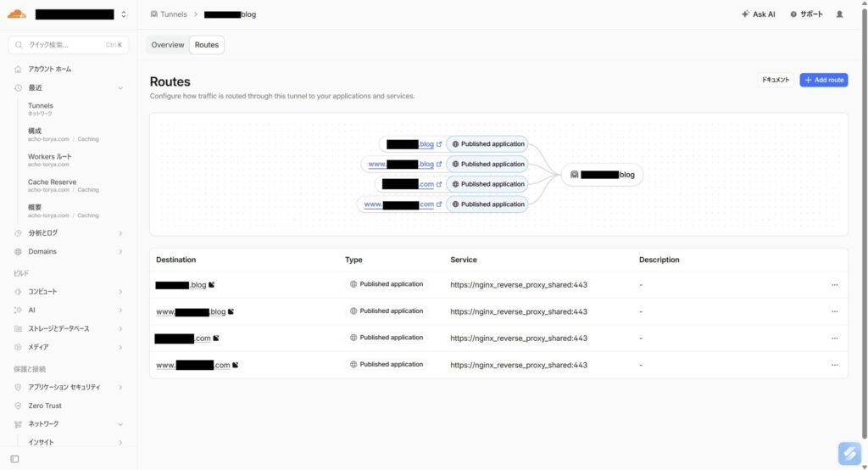Click the AI sparkle sidebar icon
Image resolution: width=868 pixels, height=470 pixels.
point(18,311)
